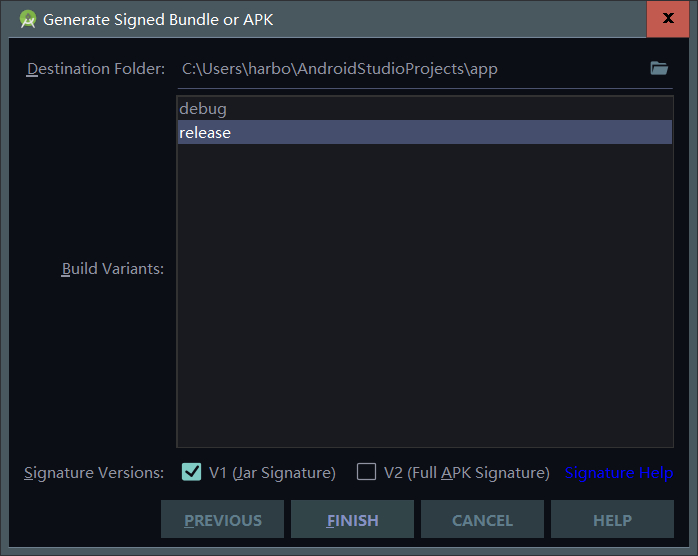This screenshot has height=556, width=698.
Task: Enable the V2 Full APK Signature checkbox
Action: pos(366,472)
